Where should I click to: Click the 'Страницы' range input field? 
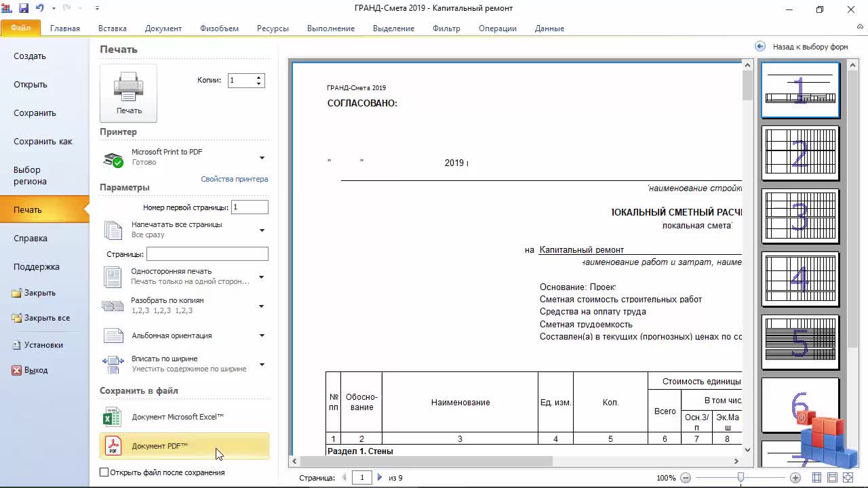click(208, 254)
